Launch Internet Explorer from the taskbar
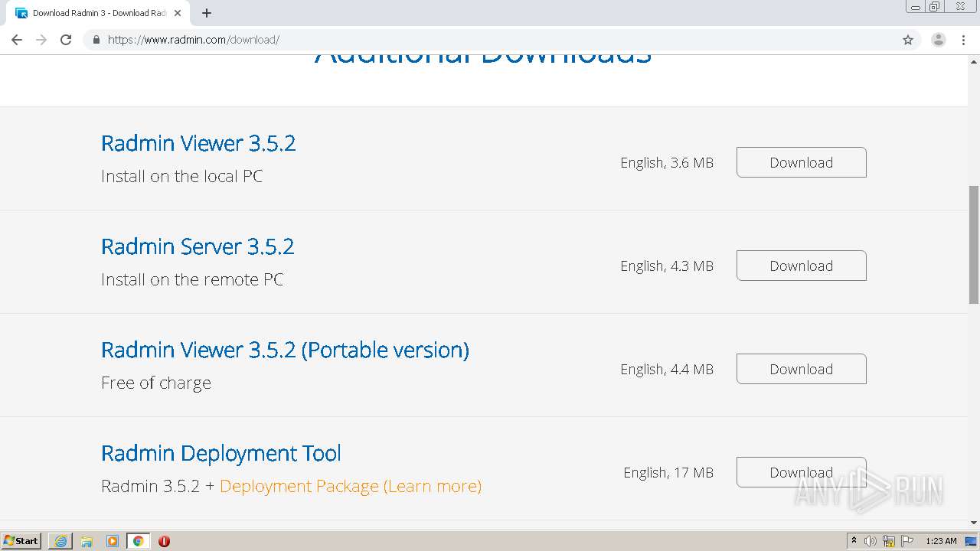Screen dimensions: 980x551 tap(60, 541)
